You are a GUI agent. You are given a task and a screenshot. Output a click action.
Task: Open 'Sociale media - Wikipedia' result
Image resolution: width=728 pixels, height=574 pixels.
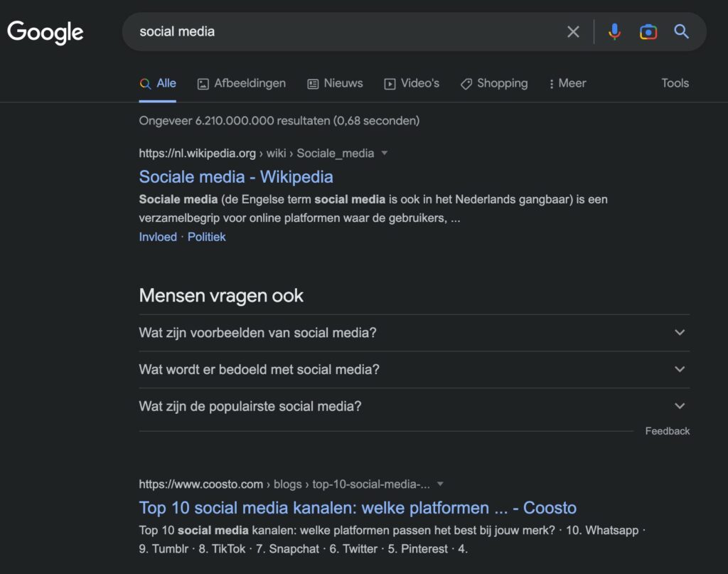[236, 177]
